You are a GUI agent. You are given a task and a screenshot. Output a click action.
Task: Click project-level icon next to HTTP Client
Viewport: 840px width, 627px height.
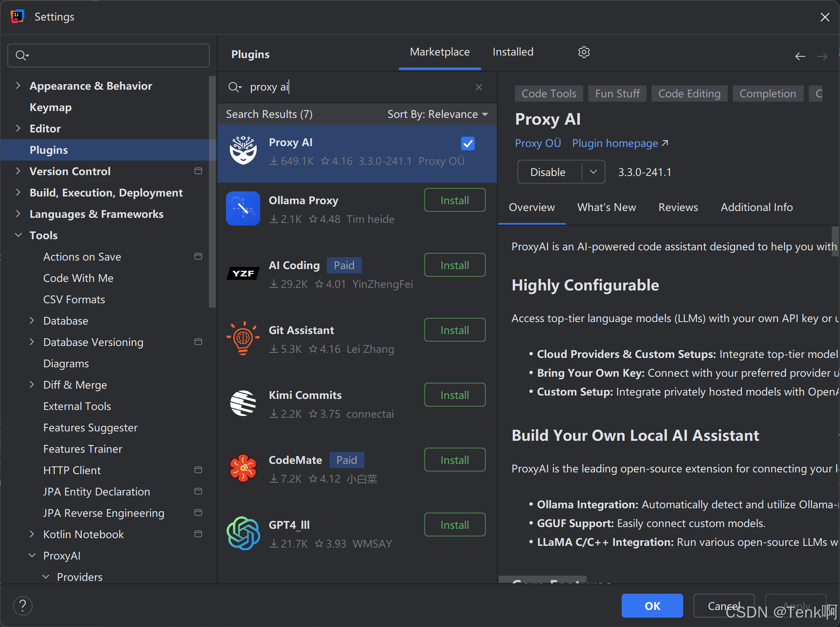(x=198, y=470)
